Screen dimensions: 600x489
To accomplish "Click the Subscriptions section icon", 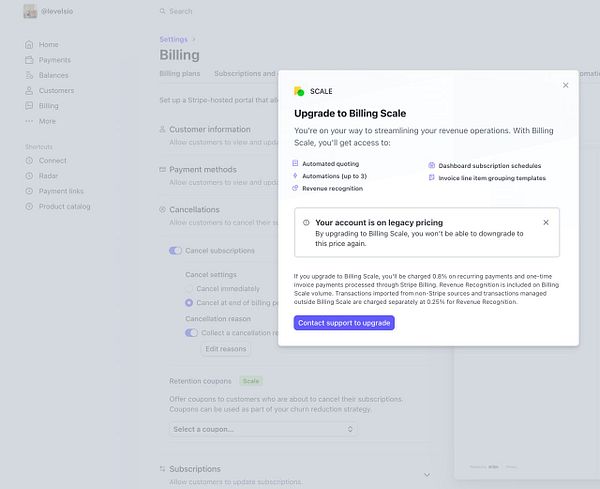I will (x=162, y=469).
